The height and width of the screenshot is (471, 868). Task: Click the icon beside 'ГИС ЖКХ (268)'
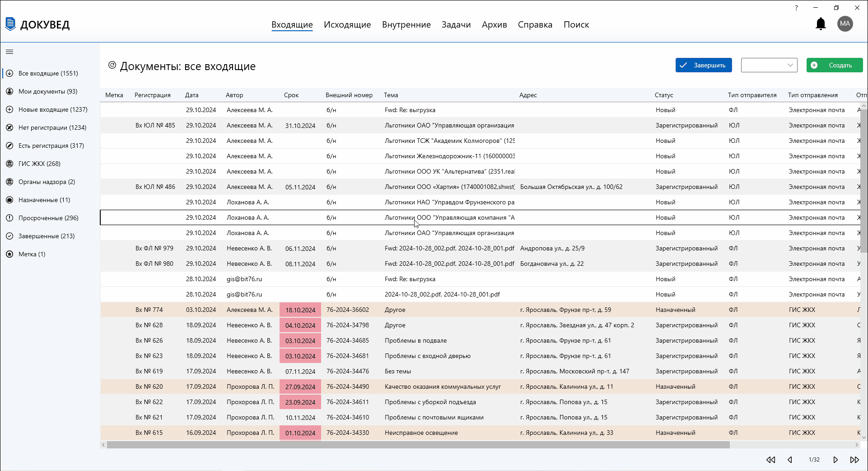click(x=9, y=164)
